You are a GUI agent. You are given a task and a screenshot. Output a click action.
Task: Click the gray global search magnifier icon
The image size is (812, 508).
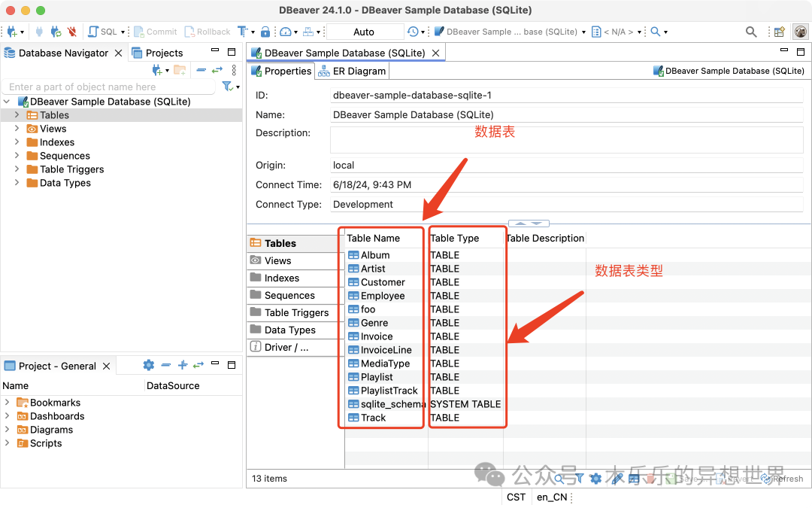[751, 32]
